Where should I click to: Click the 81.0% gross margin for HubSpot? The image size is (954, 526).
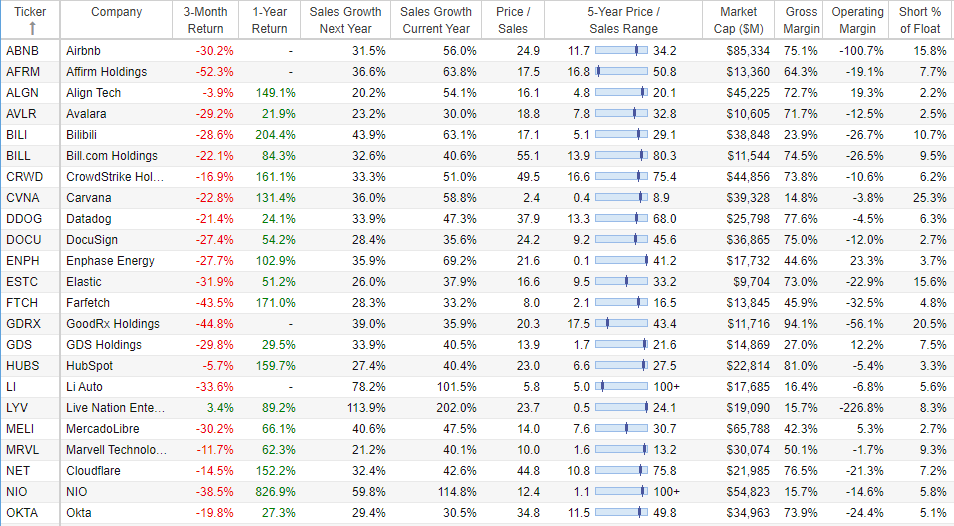801,365
